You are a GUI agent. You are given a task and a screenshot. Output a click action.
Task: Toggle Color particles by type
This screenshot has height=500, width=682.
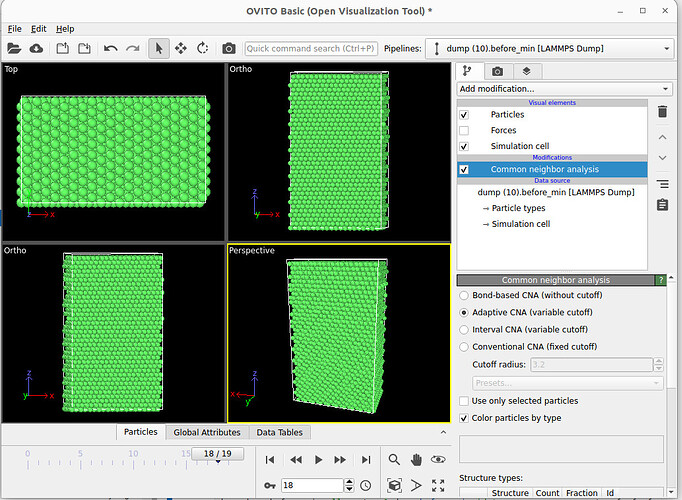(x=464, y=418)
